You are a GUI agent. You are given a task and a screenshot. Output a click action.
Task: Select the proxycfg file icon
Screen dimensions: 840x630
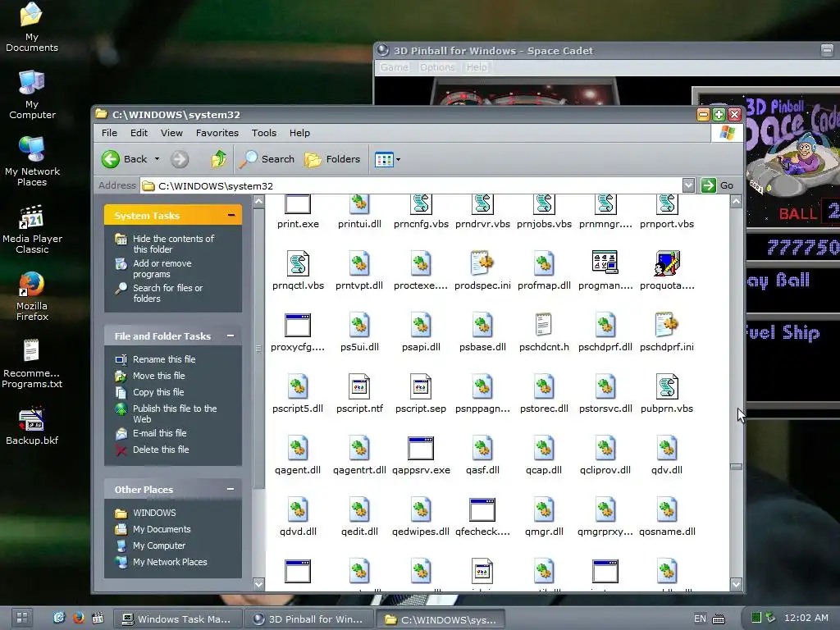pos(298,325)
